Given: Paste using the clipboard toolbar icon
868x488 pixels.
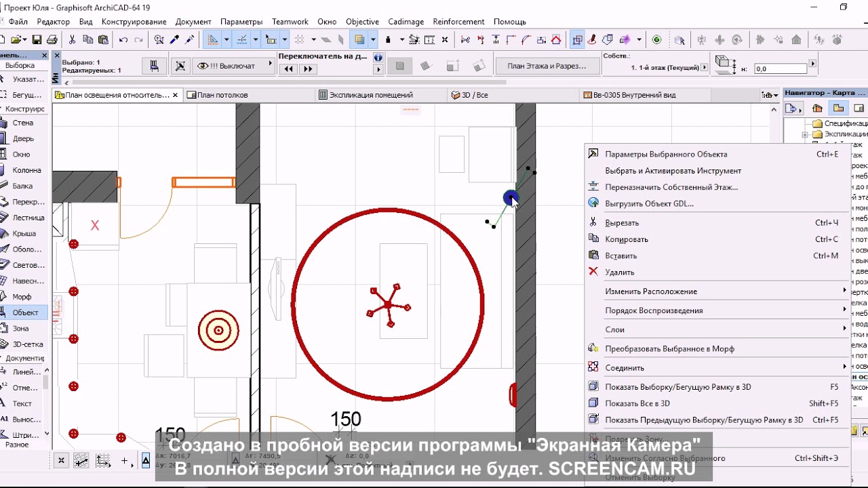Looking at the screenshot, I should (104, 39).
